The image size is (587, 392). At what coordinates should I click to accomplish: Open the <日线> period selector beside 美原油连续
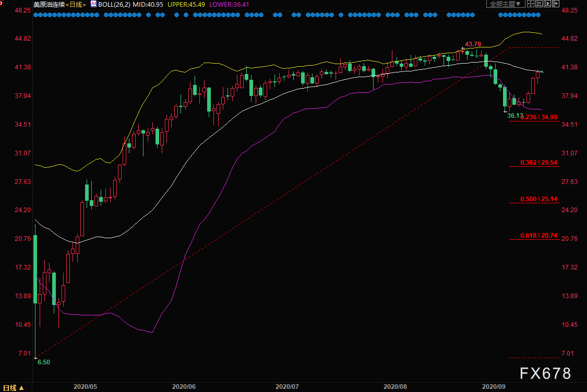[x=76, y=5]
